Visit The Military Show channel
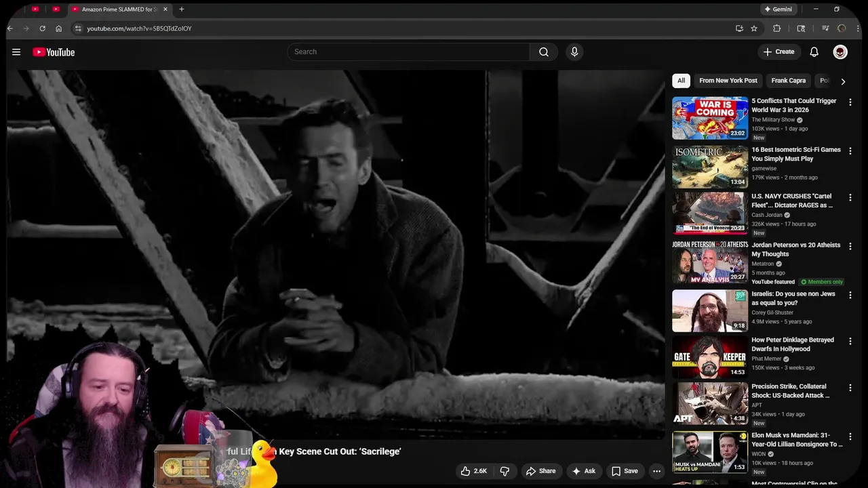 773,120
